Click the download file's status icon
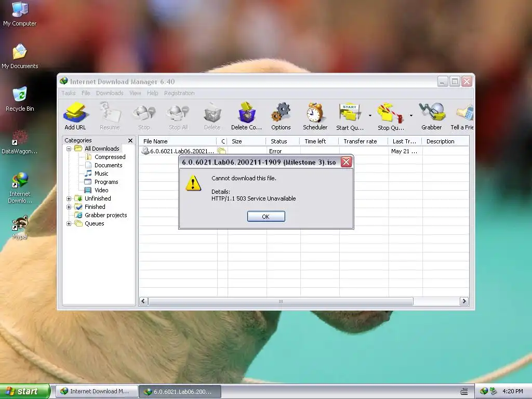 145,151
